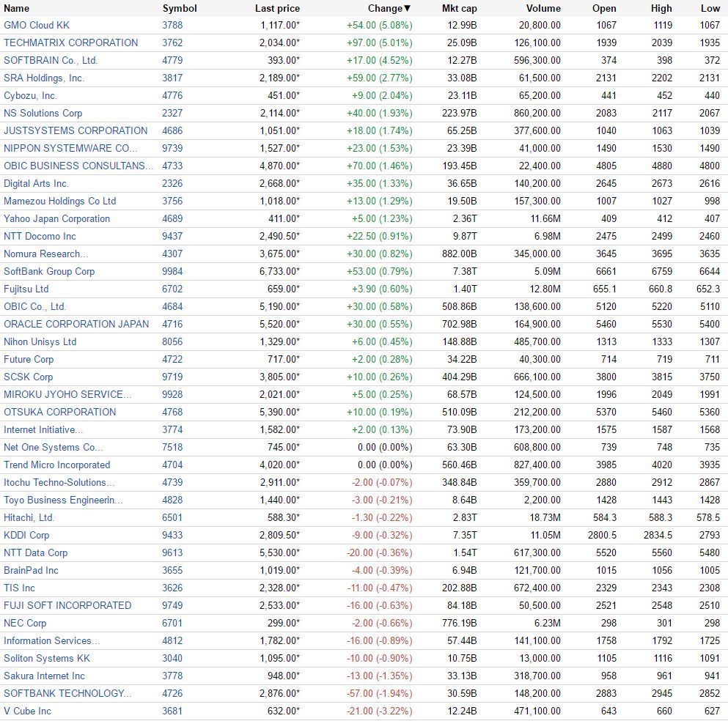Open NS Solutions Corp link
728x721 pixels.
pos(43,114)
